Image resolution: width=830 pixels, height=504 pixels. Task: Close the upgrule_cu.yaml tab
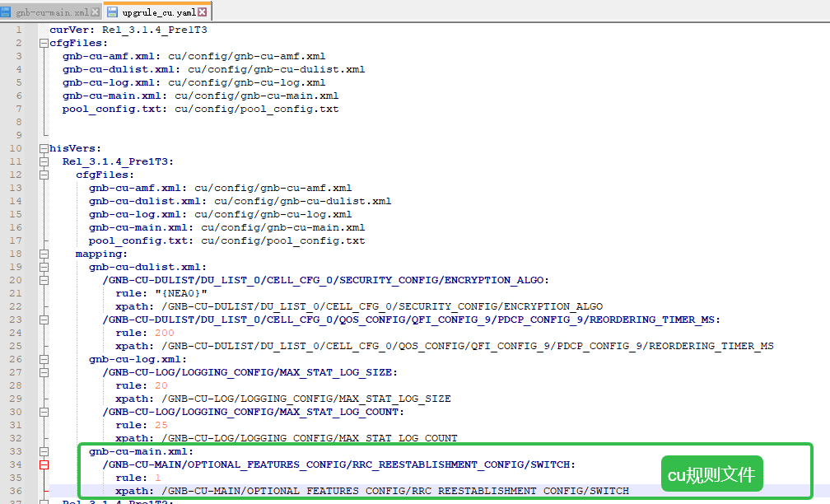[x=203, y=12]
